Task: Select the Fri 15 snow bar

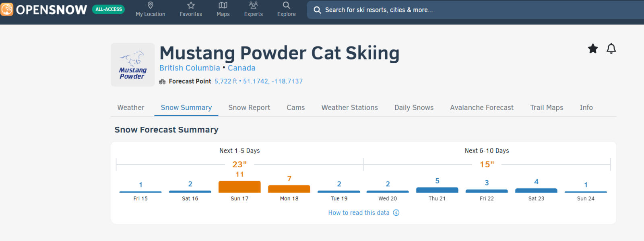Action: click(x=140, y=192)
